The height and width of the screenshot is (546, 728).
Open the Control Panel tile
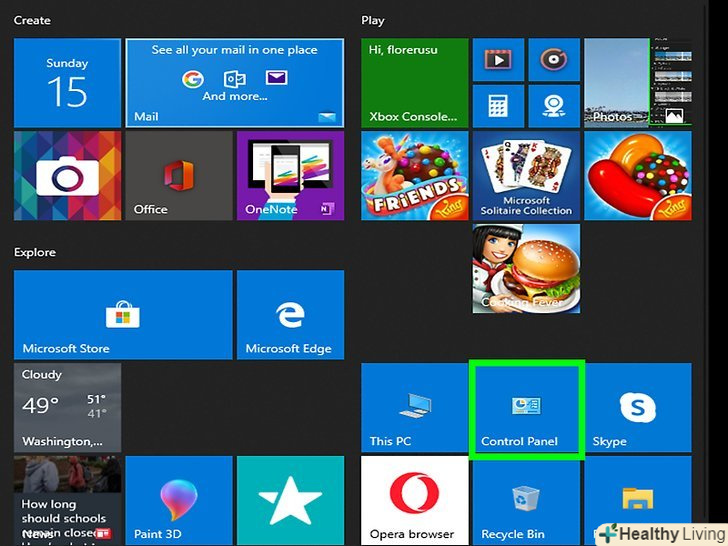526,408
